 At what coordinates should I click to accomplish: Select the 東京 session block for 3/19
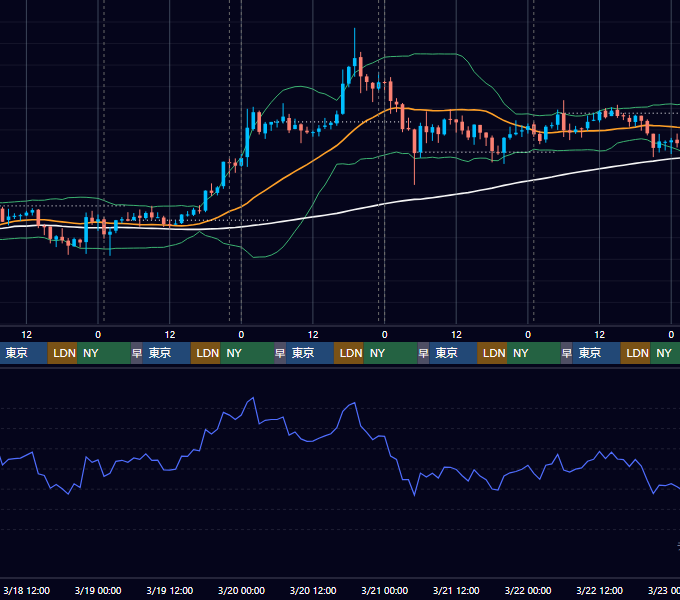tap(167, 353)
